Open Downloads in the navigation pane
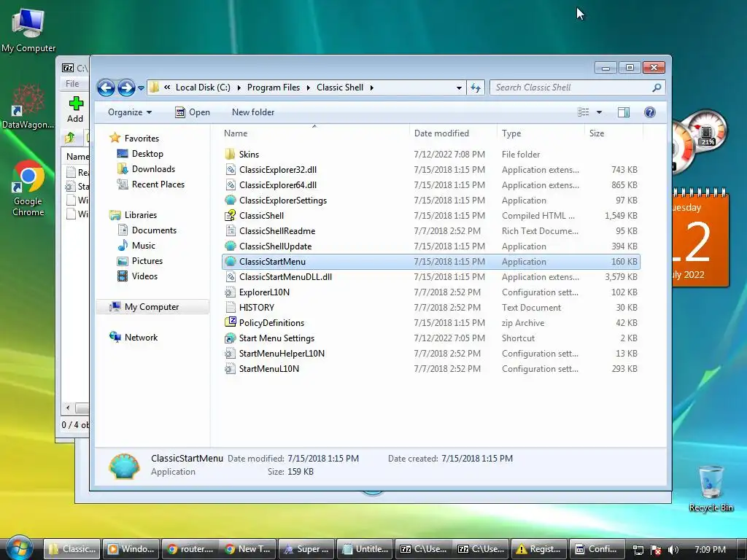The height and width of the screenshot is (560, 747). 153,169
